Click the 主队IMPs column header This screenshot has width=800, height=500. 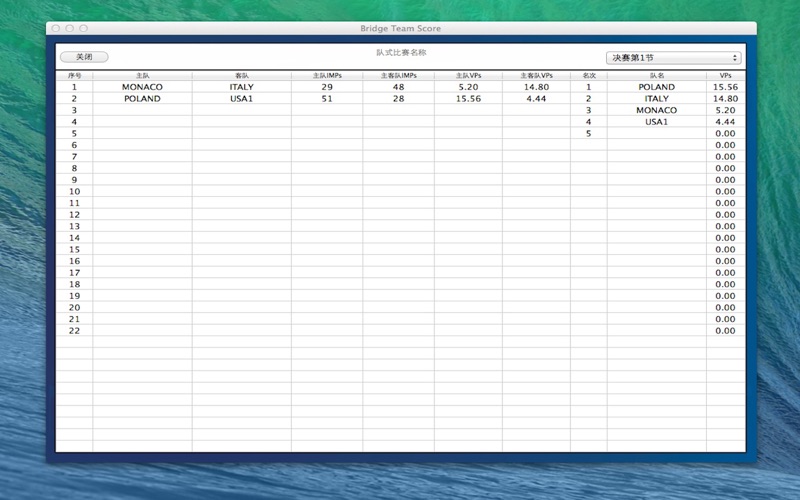pyautogui.click(x=327, y=75)
